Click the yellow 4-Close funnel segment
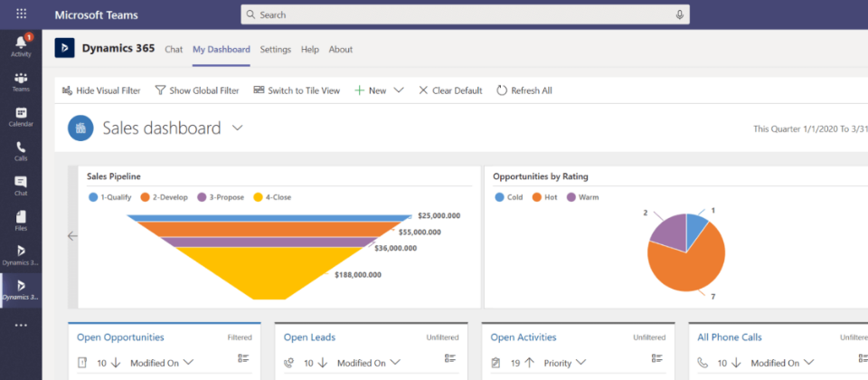 tap(269, 273)
